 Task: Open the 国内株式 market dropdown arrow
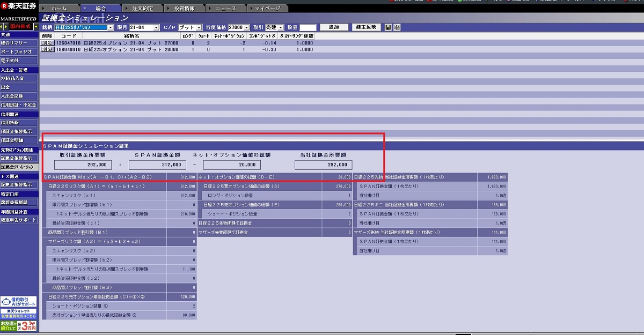coord(36,26)
